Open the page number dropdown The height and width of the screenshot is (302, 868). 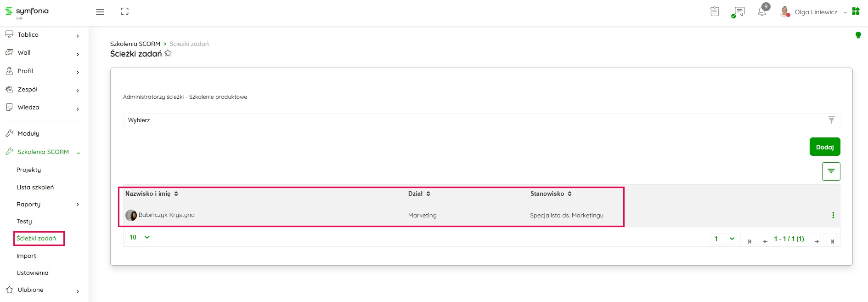click(x=724, y=239)
